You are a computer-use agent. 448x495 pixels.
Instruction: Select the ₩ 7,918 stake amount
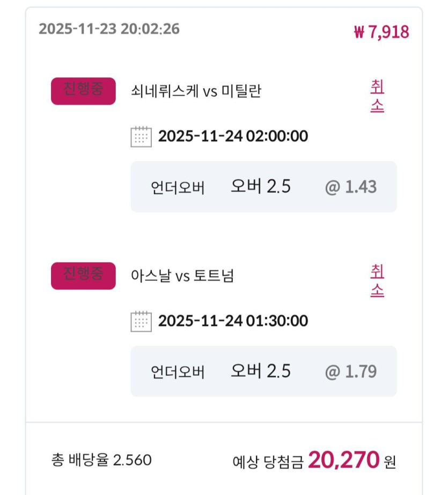point(381,32)
